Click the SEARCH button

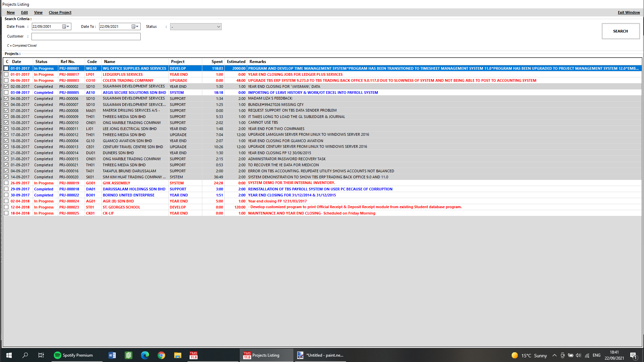(x=621, y=31)
